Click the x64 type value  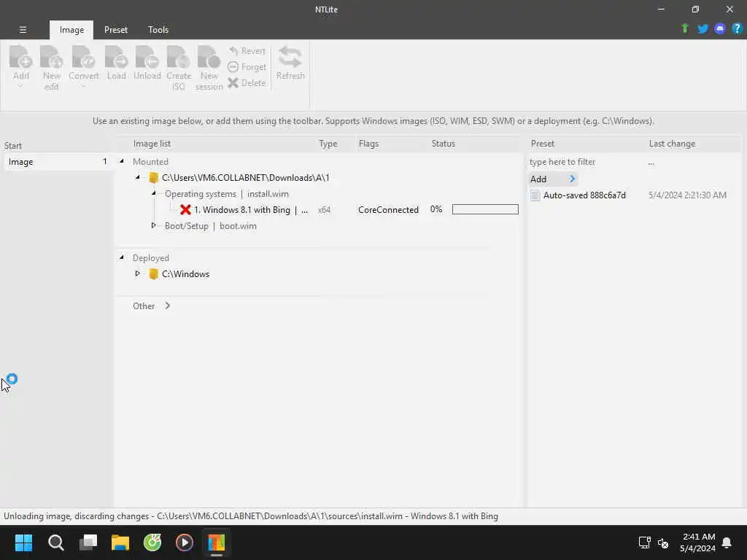tap(324, 209)
